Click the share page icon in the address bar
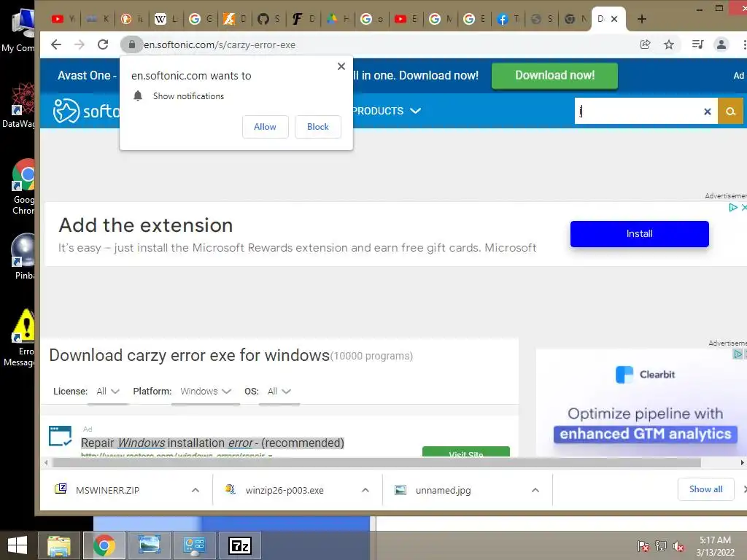 pyautogui.click(x=645, y=44)
